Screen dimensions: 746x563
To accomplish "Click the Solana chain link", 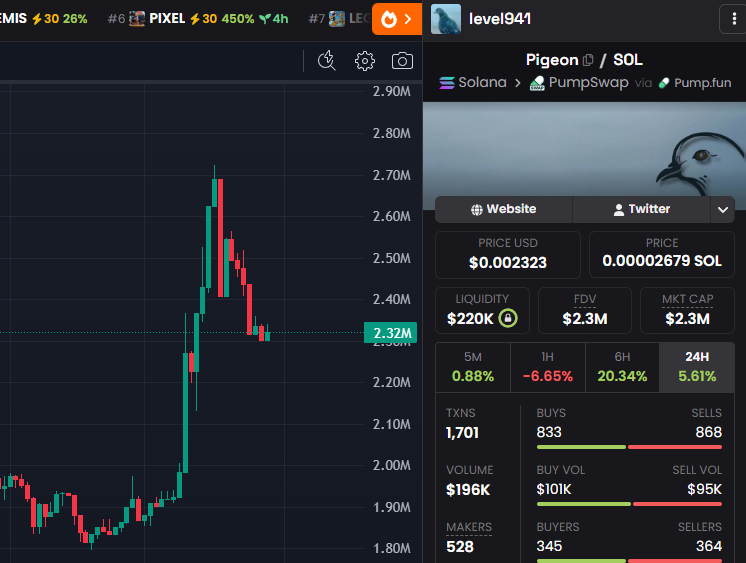I will pos(473,83).
